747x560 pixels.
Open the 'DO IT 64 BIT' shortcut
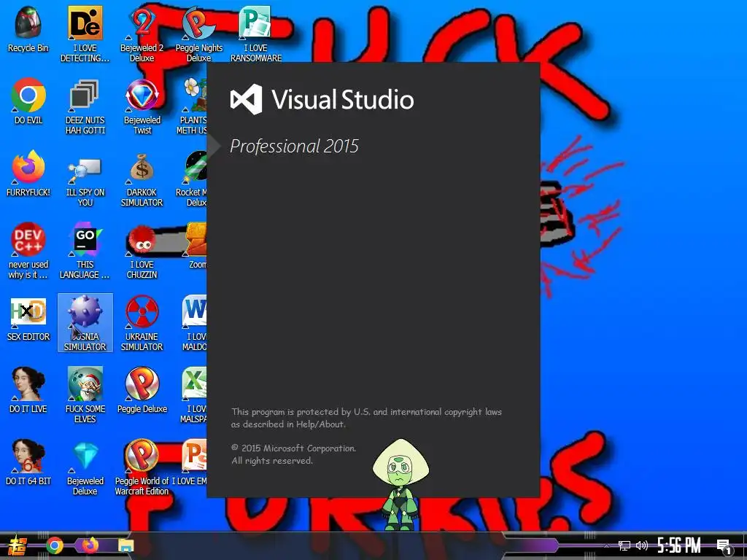coord(28,462)
